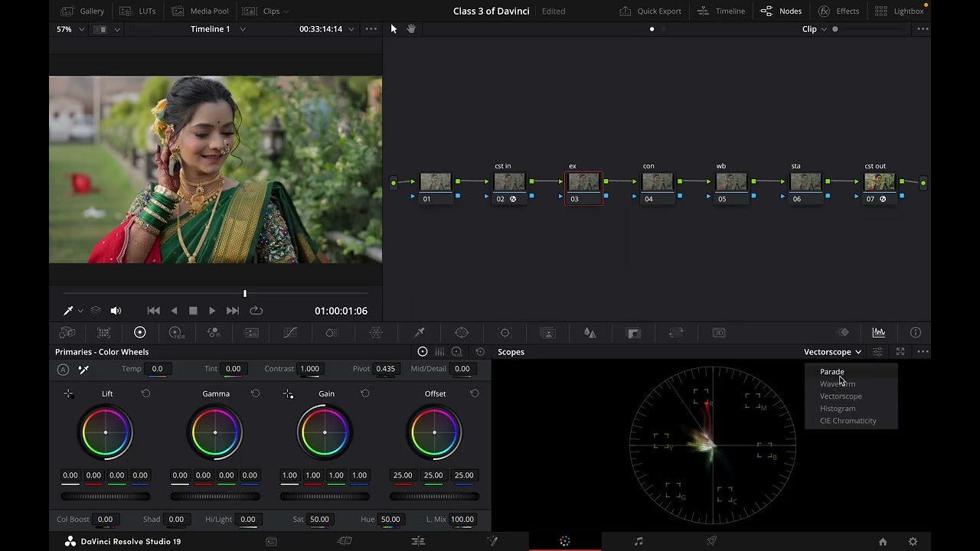Open the Tracker palette
Viewport: 980px width, 551px height.
pyautogui.click(x=505, y=333)
